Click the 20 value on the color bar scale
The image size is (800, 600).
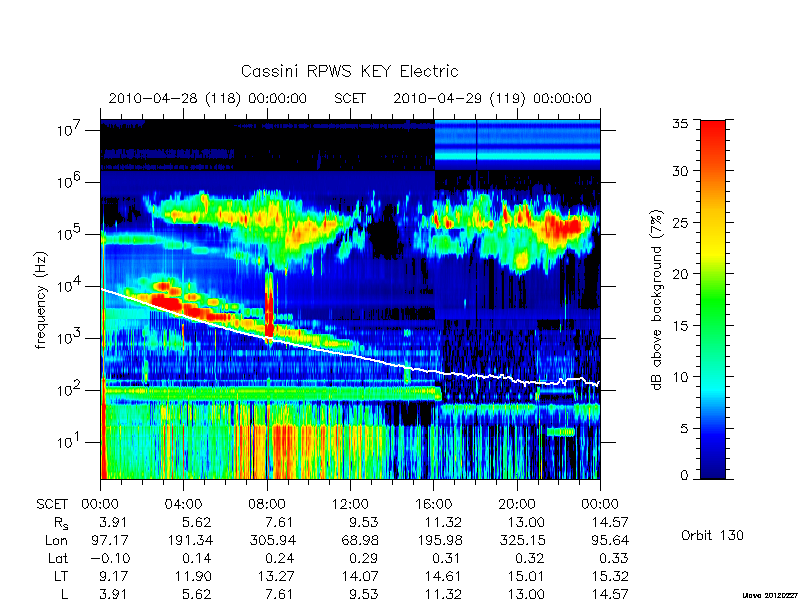pyautogui.click(x=681, y=273)
